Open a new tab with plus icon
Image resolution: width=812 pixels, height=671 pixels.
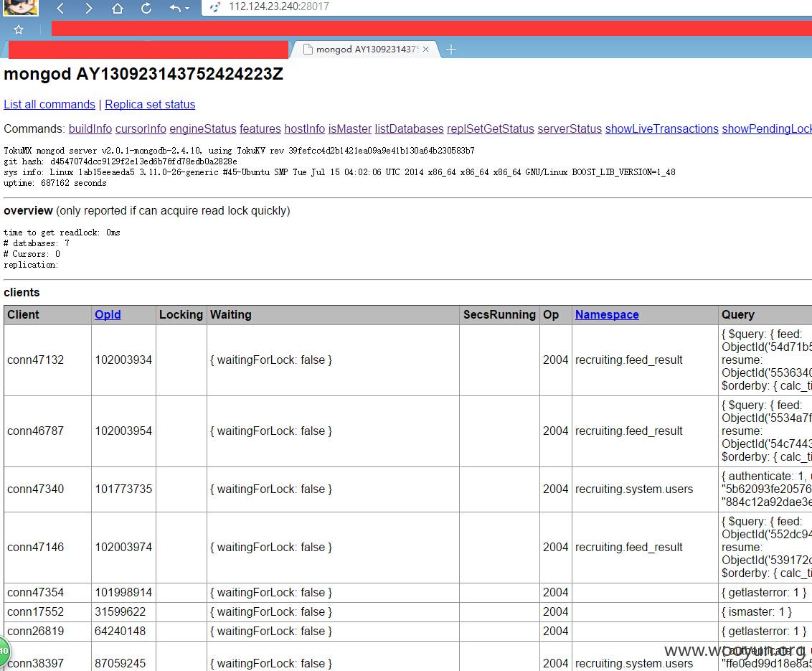451,50
